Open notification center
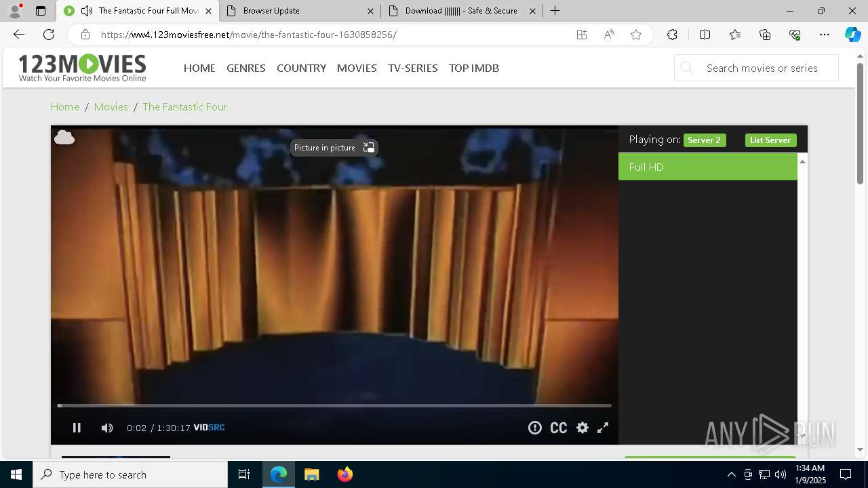Image resolution: width=868 pixels, height=488 pixels. pos(846,474)
